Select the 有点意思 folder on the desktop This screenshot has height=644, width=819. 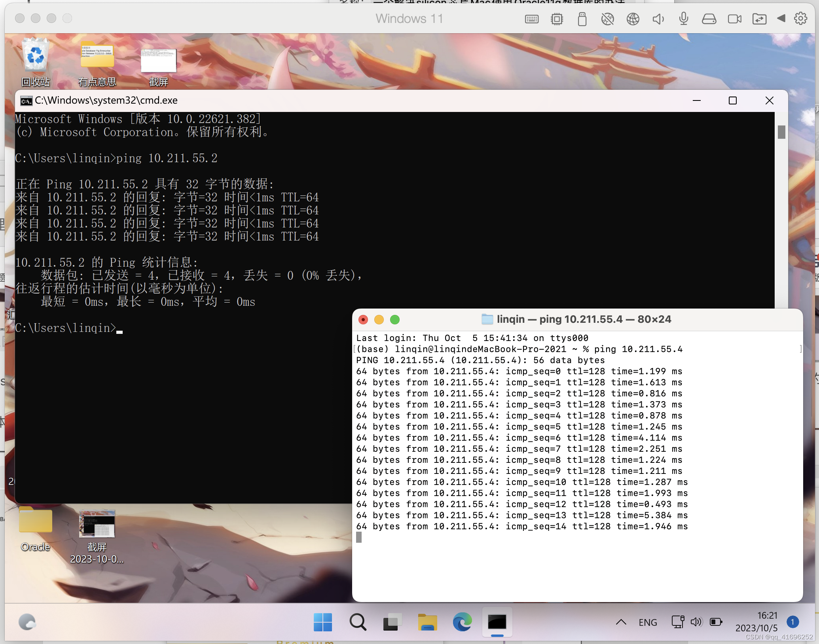point(97,63)
